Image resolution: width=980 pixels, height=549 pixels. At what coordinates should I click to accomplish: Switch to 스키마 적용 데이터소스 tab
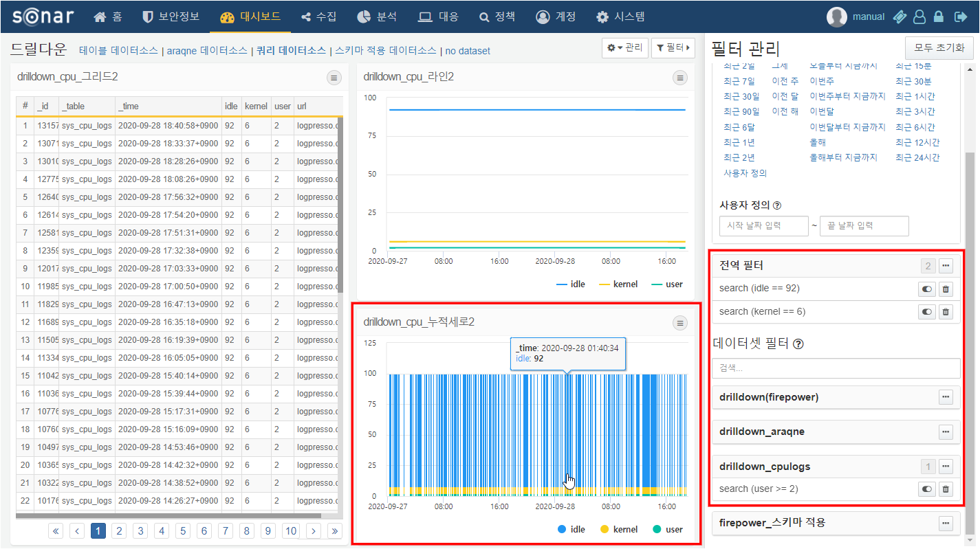coord(386,51)
